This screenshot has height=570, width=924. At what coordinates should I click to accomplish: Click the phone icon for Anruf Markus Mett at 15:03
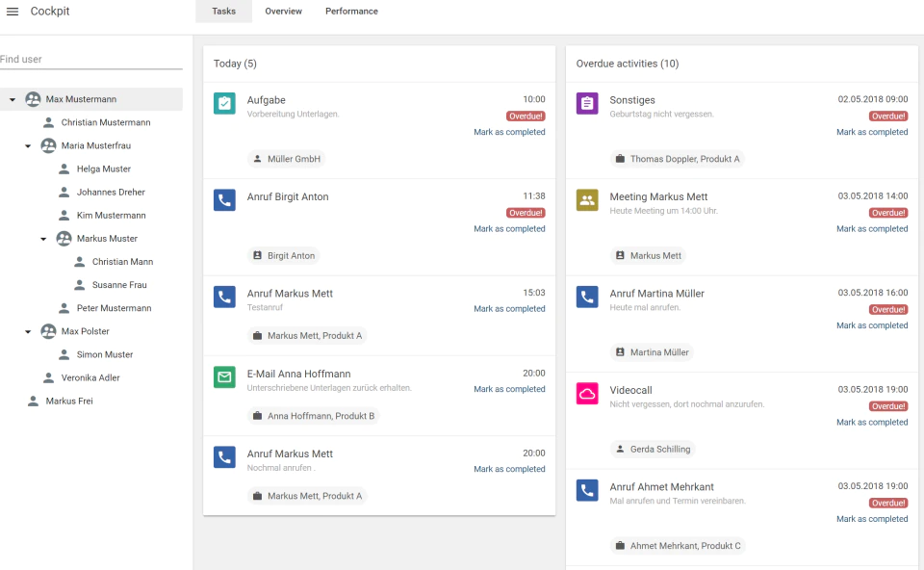pos(224,297)
